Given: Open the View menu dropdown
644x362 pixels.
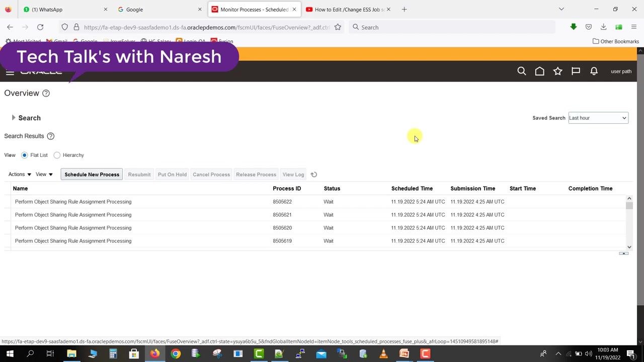Looking at the screenshot, I should (44, 174).
